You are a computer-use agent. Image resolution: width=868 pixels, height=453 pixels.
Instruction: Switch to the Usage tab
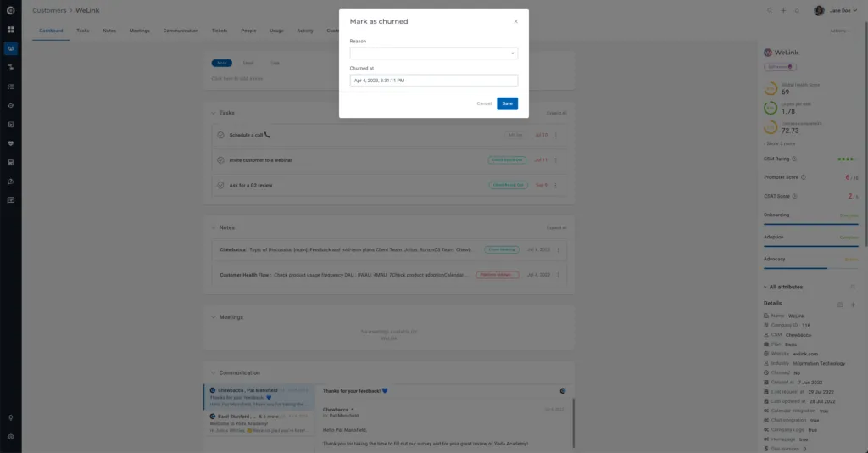276,31
